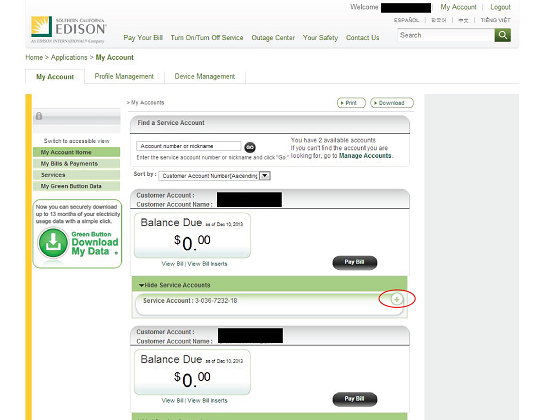Click the green search magnifier icon
The width and height of the screenshot is (560, 420).
point(502,35)
